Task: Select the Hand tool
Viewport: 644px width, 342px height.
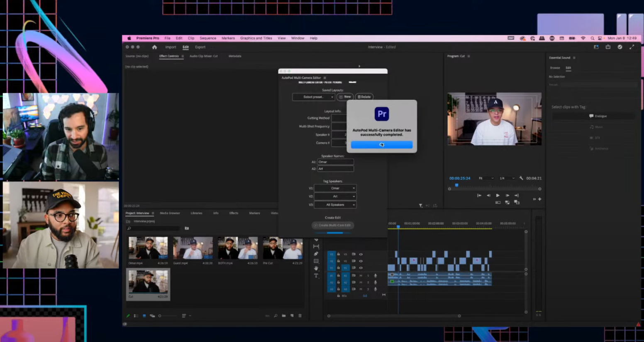Action: click(316, 269)
